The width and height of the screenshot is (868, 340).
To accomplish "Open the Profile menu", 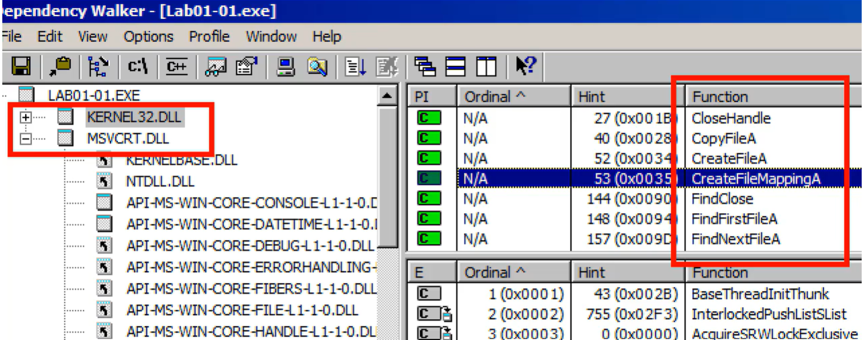I will [209, 37].
